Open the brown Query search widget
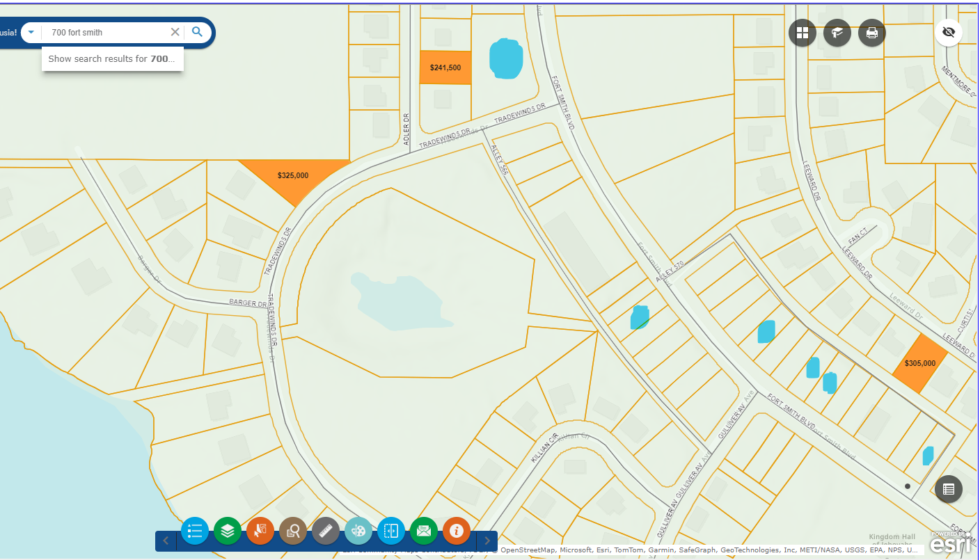Viewport: 980px width, 560px height. click(x=293, y=531)
